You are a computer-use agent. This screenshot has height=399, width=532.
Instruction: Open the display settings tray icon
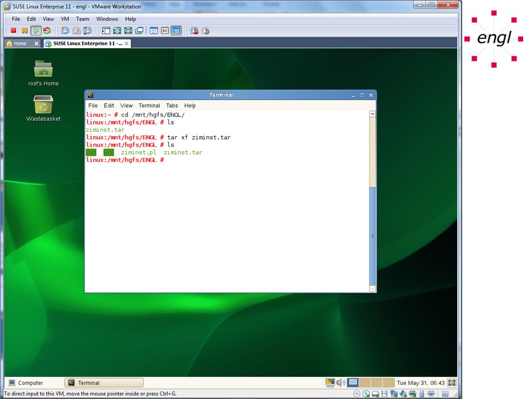click(330, 383)
